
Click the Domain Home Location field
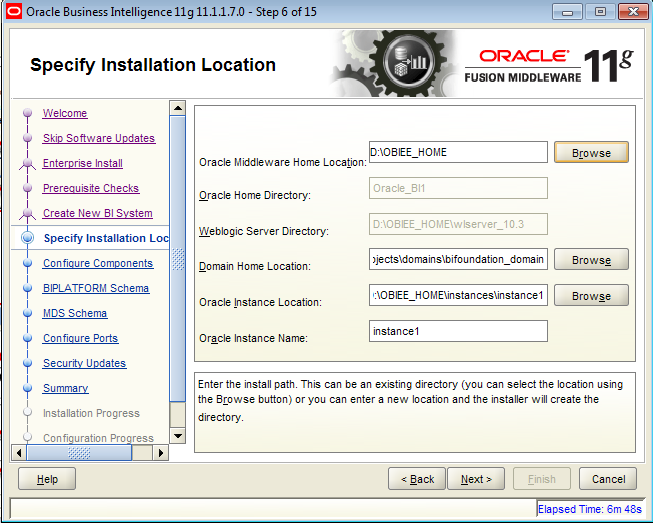pos(458,259)
